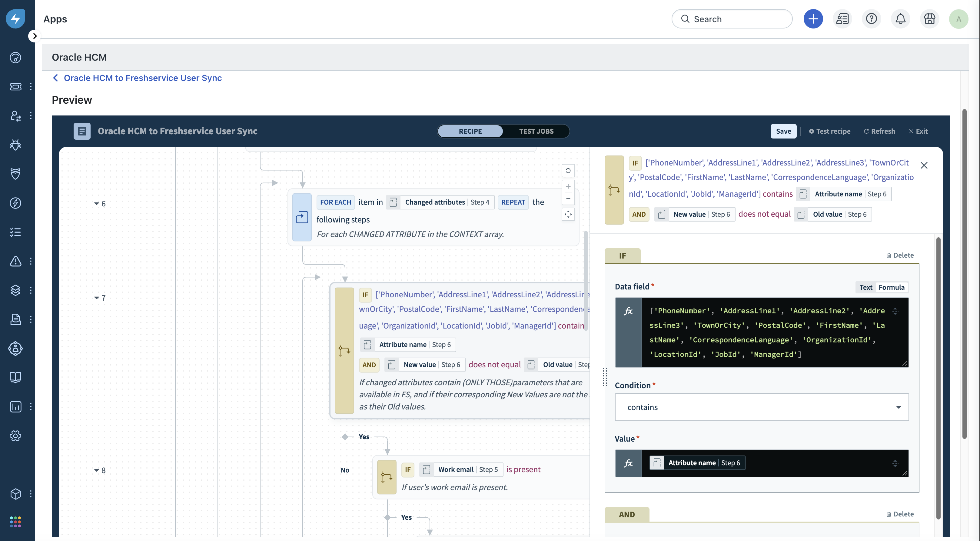
Task: Click the blue plus create button
Action: point(813,19)
